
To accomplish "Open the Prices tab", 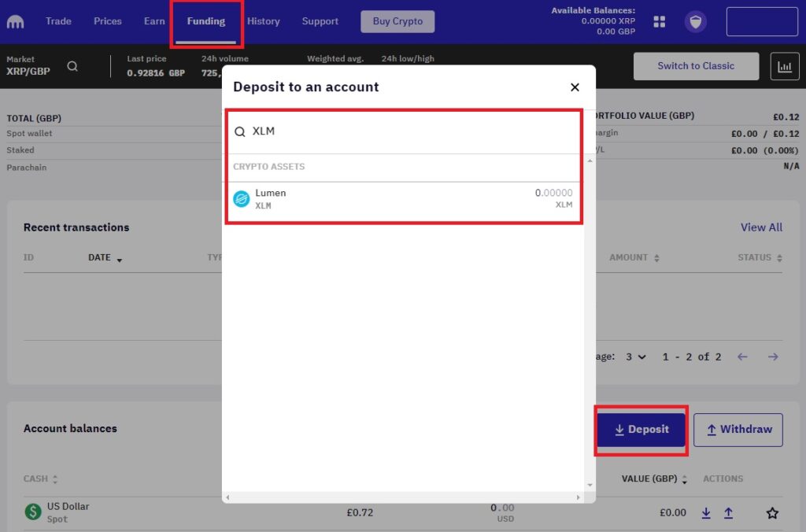I will [107, 21].
